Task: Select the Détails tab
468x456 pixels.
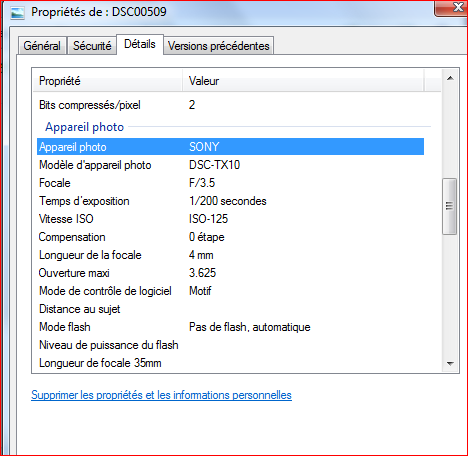Action: point(140,44)
